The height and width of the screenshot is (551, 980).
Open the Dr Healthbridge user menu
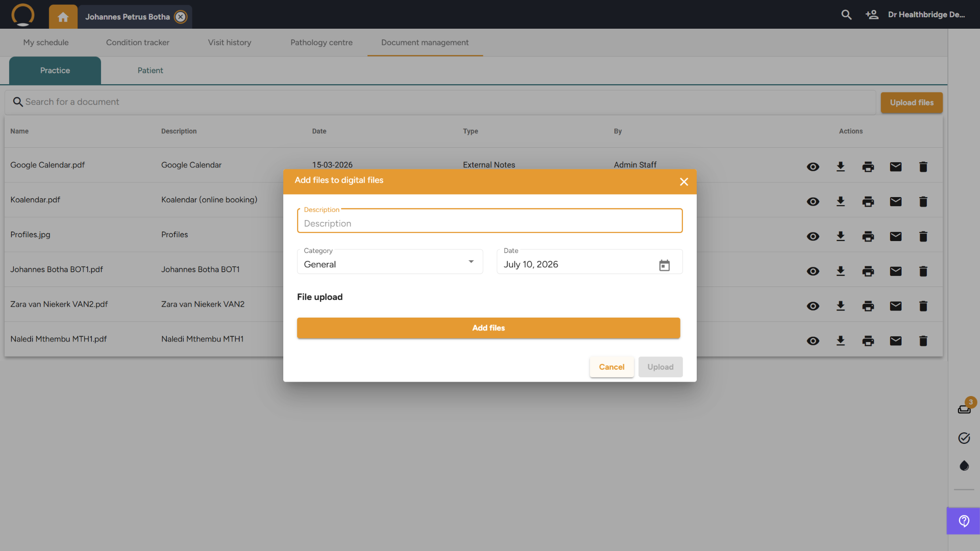[926, 15]
